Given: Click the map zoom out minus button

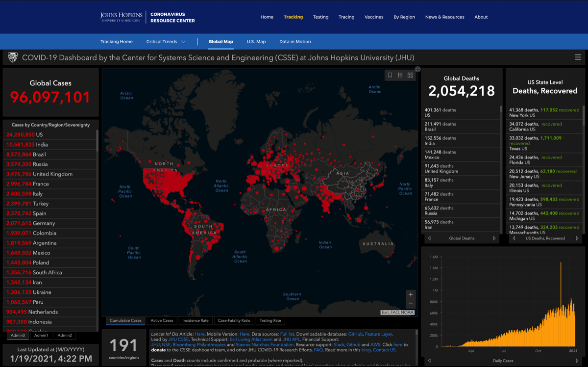Looking at the screenshot, I should 411,304.
